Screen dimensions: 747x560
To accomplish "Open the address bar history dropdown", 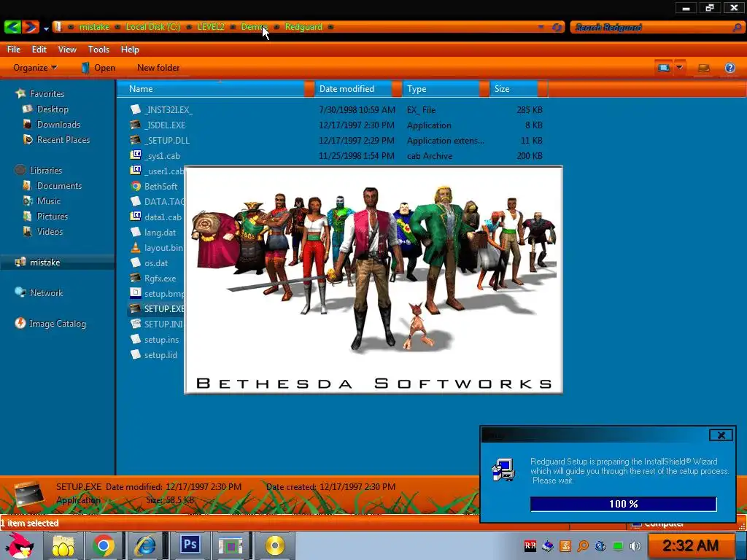I will tap(541, 27).
